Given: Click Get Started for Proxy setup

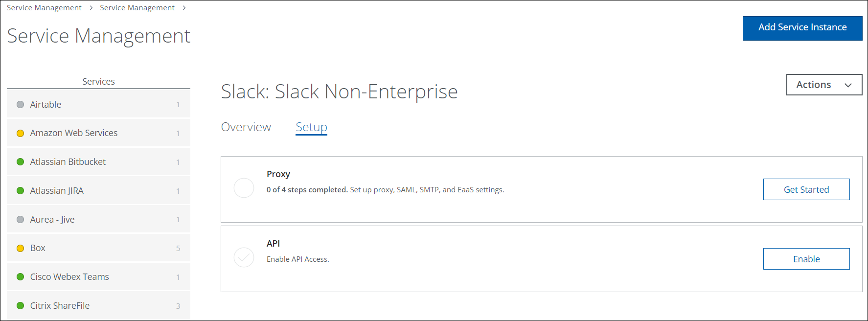Looking at the screenshot, I should coord(806,189).
